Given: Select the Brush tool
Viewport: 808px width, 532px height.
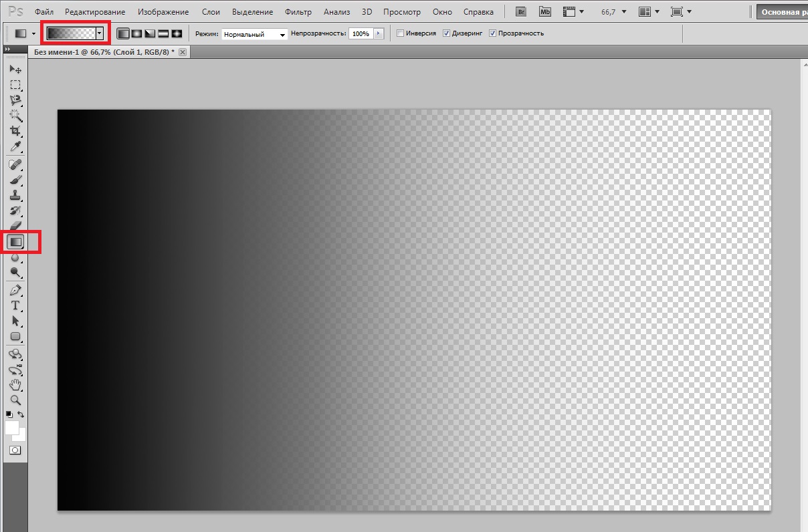Looking at the screenshot, I should click(x=15, y=180).
